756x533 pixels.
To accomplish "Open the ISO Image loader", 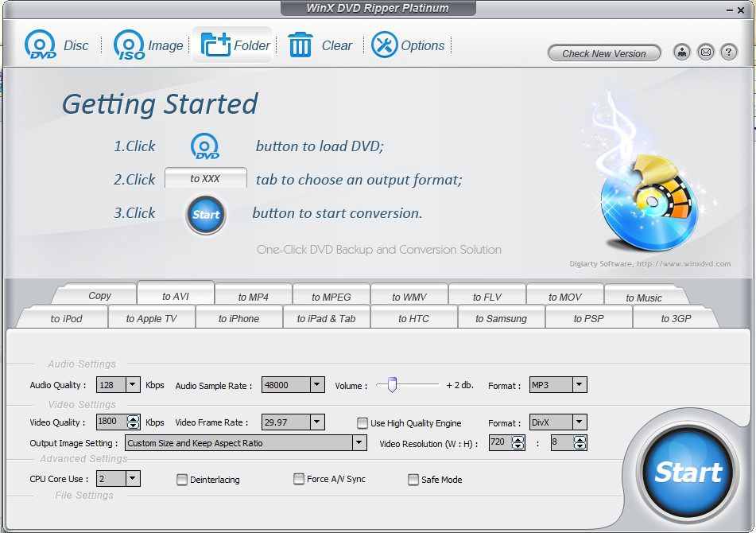I will pyautogui.click(x=129, y=45).
